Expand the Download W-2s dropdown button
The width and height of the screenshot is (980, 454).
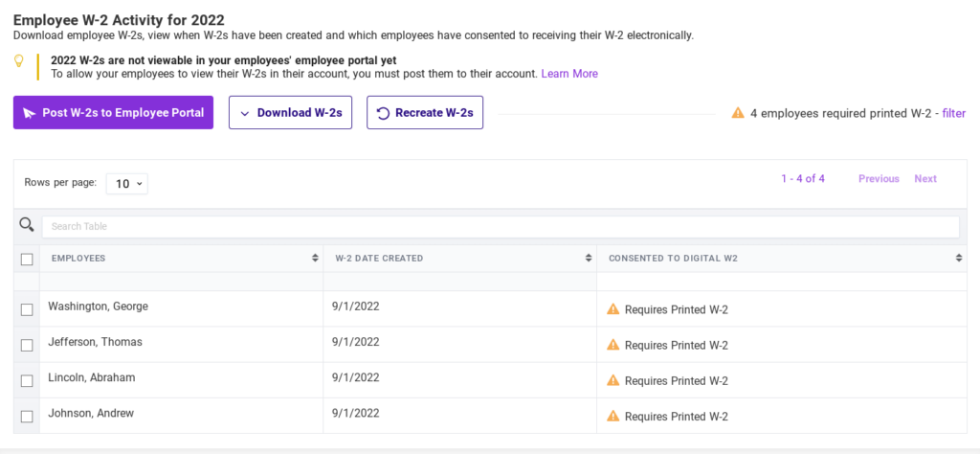click(291, 113)
